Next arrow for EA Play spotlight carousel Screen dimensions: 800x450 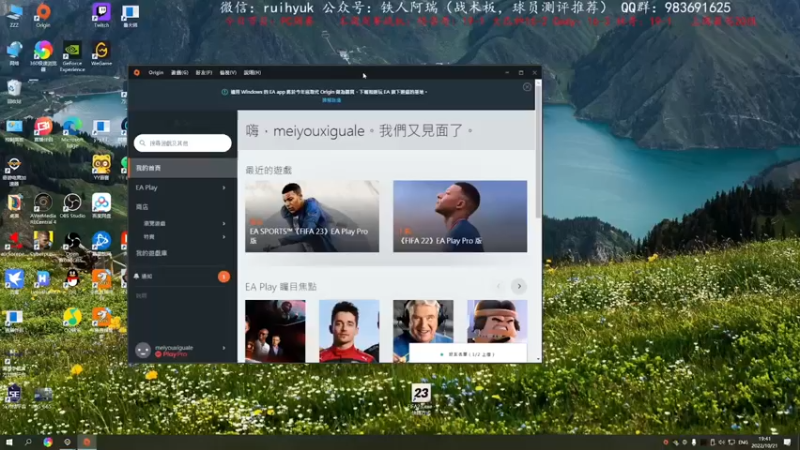(519, 286)
